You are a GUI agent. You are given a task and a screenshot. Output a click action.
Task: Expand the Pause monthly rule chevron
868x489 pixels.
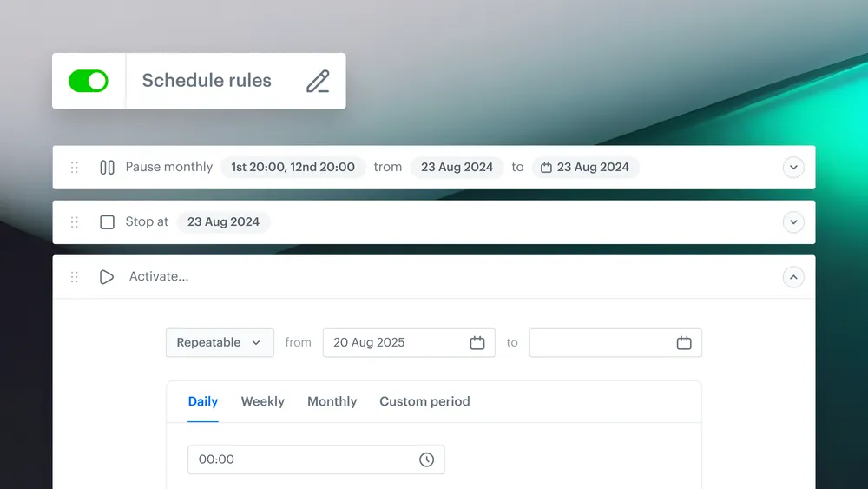pyautogui.click(x=793, y=168)
